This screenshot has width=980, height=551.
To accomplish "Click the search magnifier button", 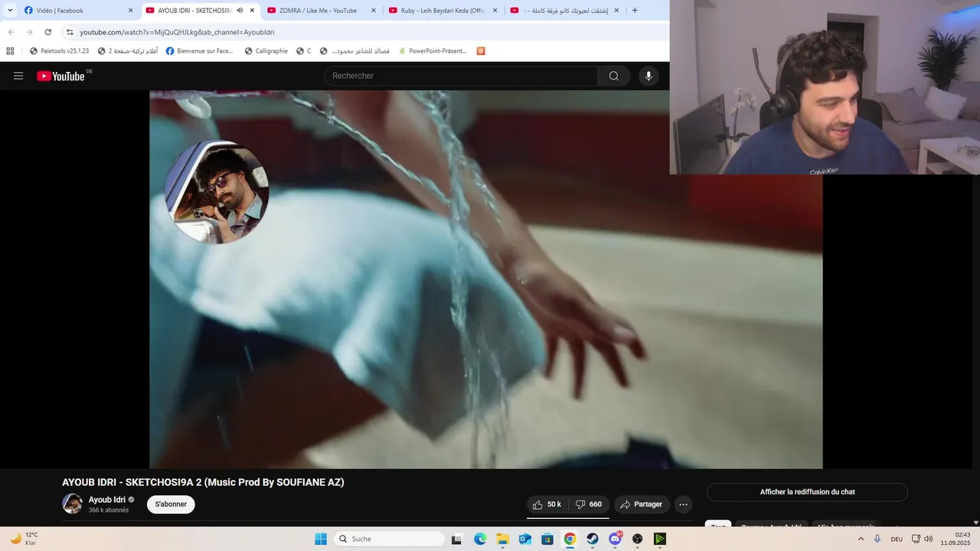I will point(614,76).
